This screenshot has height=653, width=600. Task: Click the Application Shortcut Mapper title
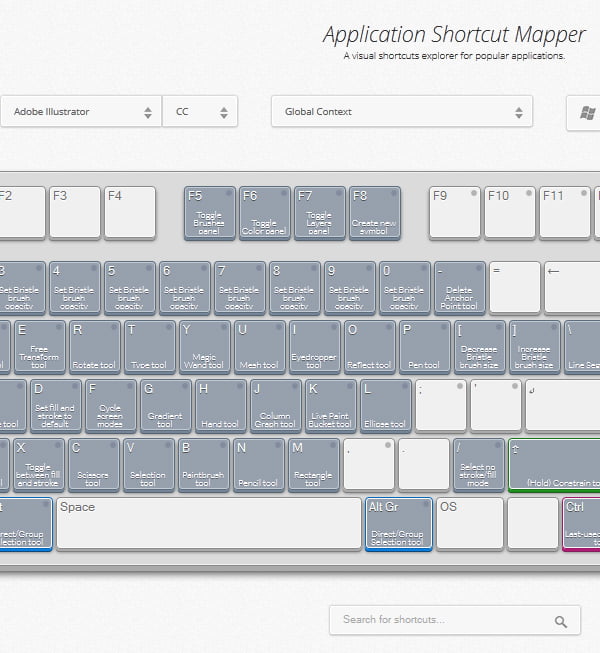click(x=454, y=34)
